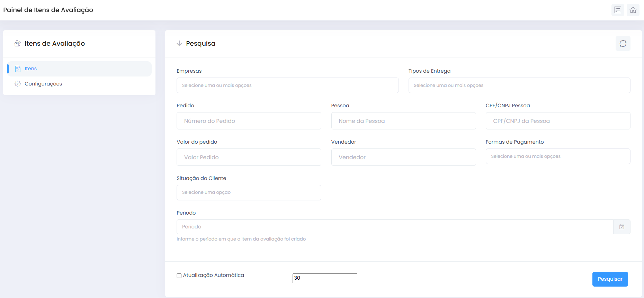Collapse the Pesquisa panel with arrow icon

click(179, 44)
